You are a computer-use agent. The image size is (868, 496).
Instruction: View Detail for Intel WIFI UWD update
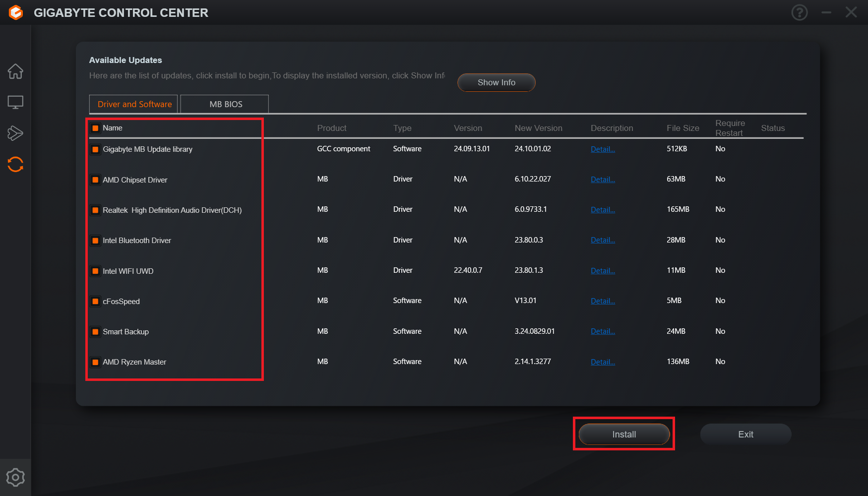[x=603, y=270]
